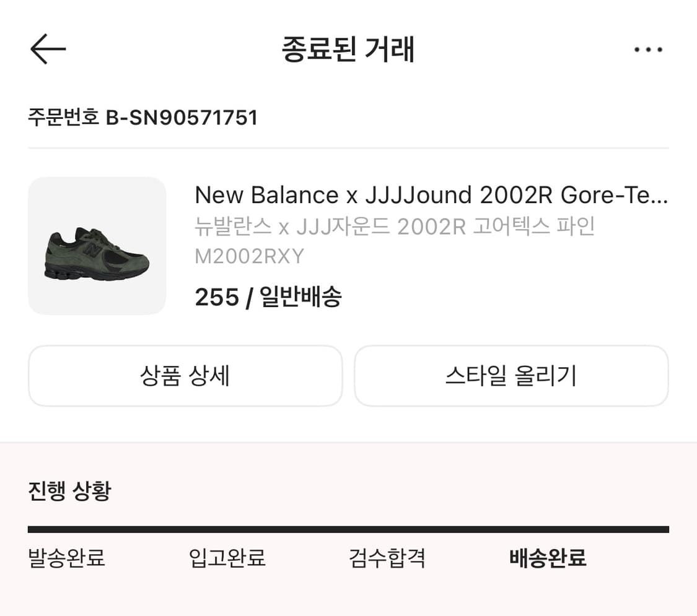This screenshot has height=616, width=697.
Task: Tap the 종료된 거래 page title
Action: (348, 50)
